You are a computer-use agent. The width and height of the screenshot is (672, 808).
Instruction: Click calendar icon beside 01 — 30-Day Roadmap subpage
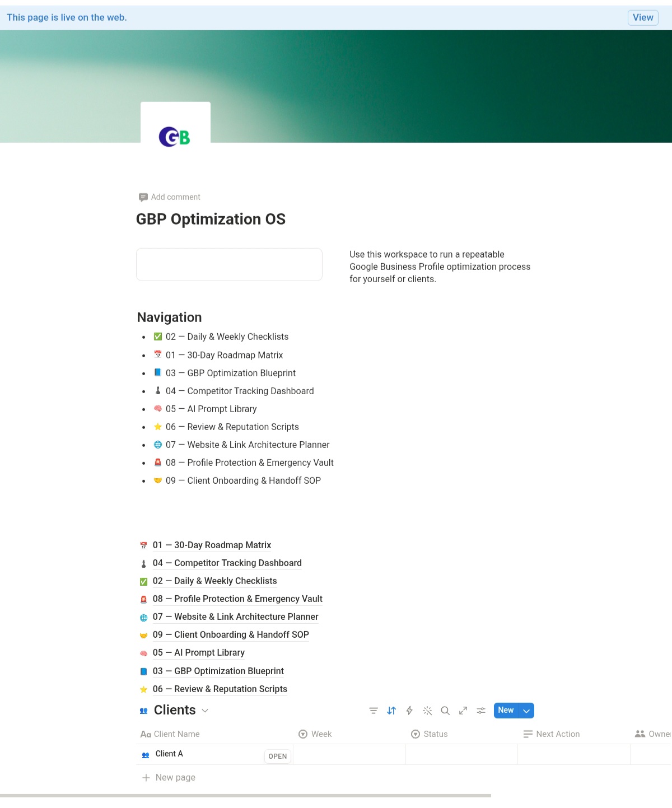[x=143, y=545]
